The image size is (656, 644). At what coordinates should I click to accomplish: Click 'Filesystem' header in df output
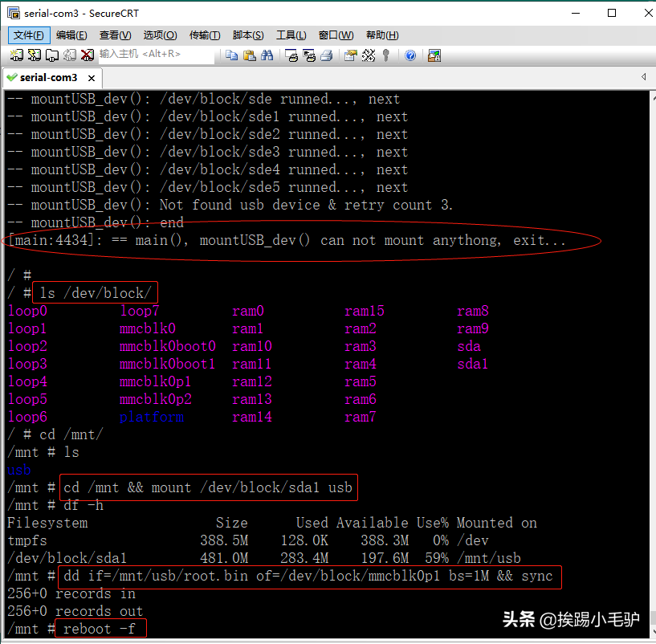tap(47, 523)
